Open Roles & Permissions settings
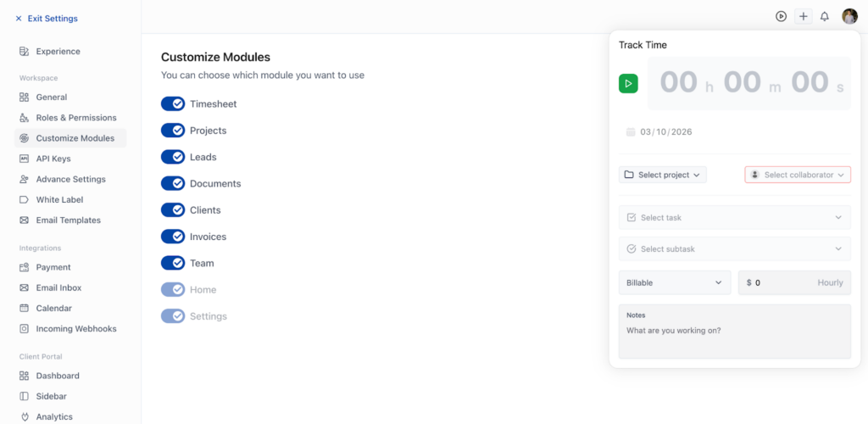Image resolution: width=868 pixels, height=424 pixels. point(75,118)
